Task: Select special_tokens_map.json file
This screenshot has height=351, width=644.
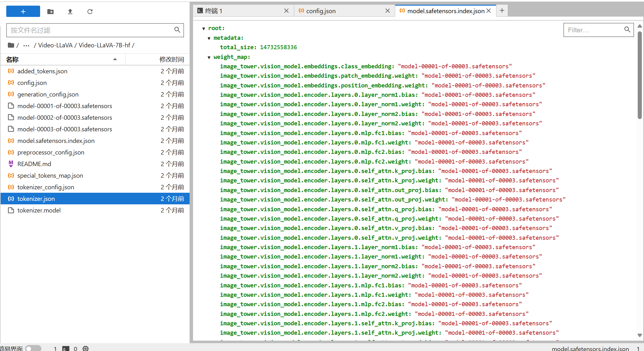Action: click(95, 175)
